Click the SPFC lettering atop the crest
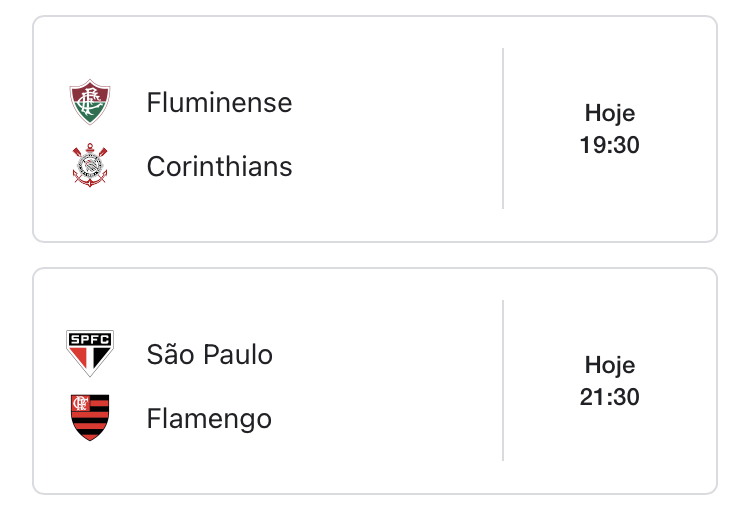 (90, 338)
